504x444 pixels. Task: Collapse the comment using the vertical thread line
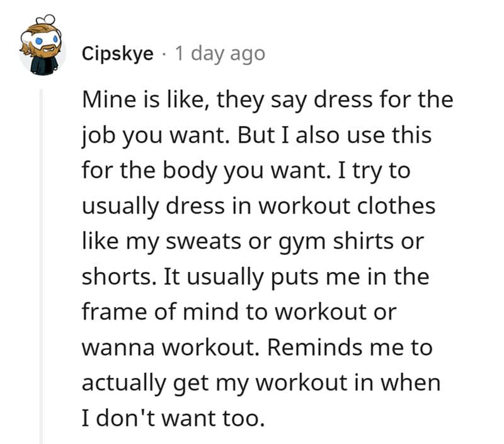tap(42, 265)
